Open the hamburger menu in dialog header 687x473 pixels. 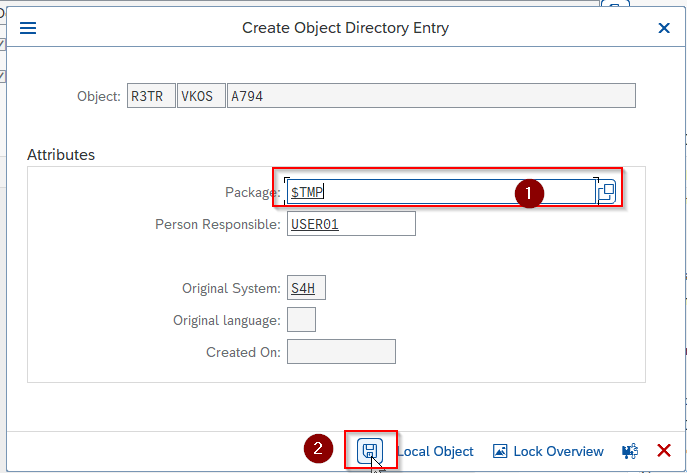click(x=28, y=28)
